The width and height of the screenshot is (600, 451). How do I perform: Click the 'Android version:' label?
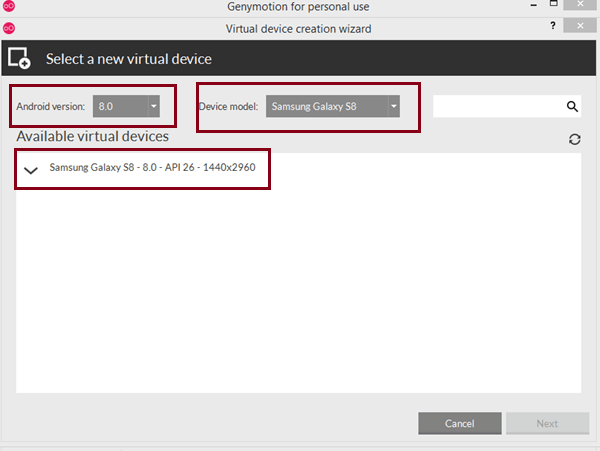tap(51, 106)
